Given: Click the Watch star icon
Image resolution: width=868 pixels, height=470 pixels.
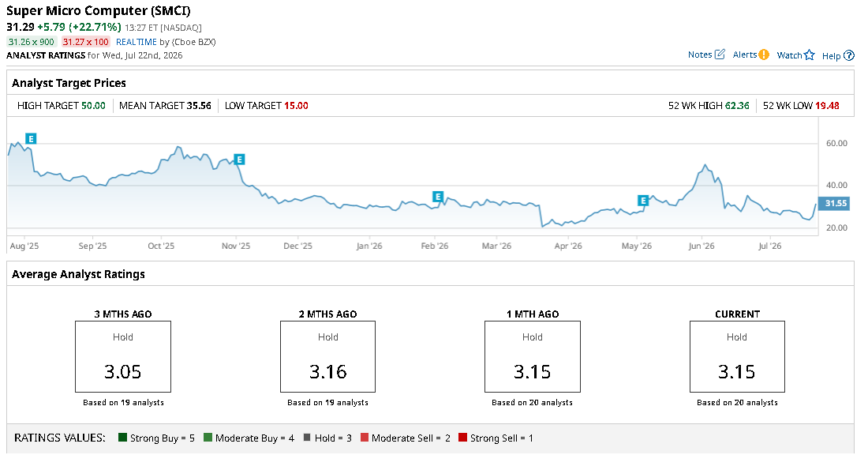Looking at the screenshot, I should (x=810, y=55).
